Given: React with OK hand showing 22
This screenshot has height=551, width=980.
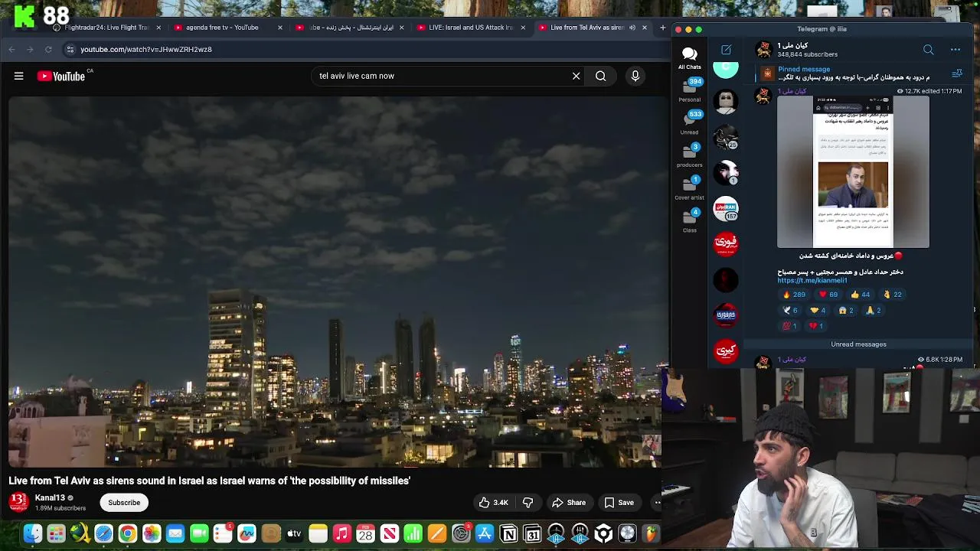Looking at the screenshot, I should (x=892, y=294).
